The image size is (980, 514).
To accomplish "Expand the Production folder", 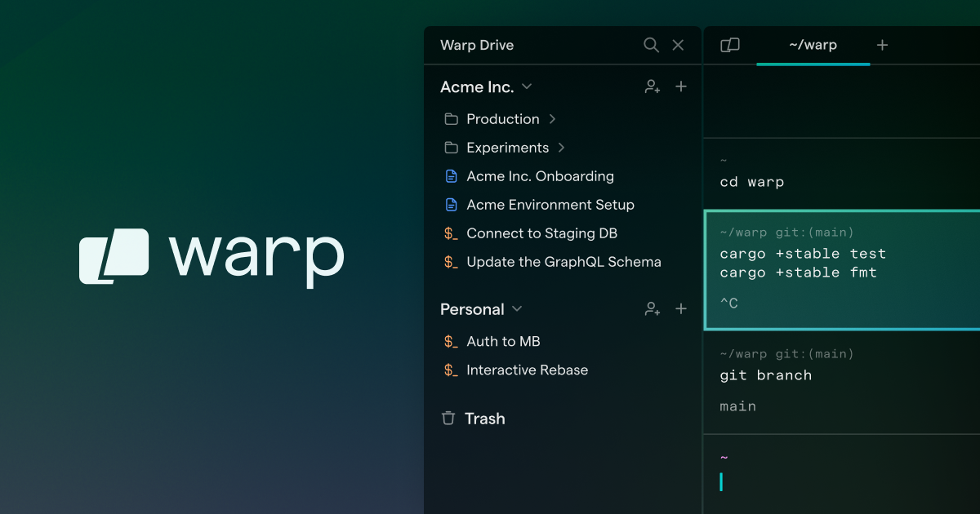I will click(x=552, y=118).
